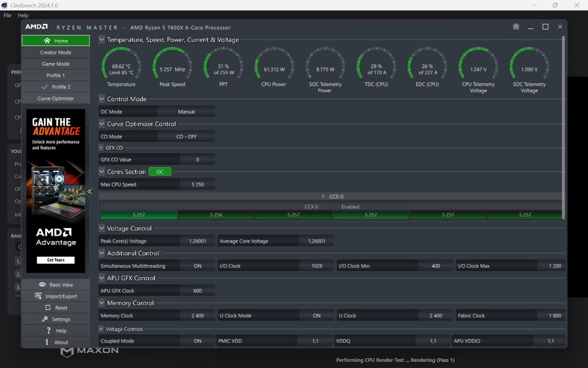This screenshot has height=368, width=588.
Task: Click the Import/Export icon
Action: click(x=38, y=296)
